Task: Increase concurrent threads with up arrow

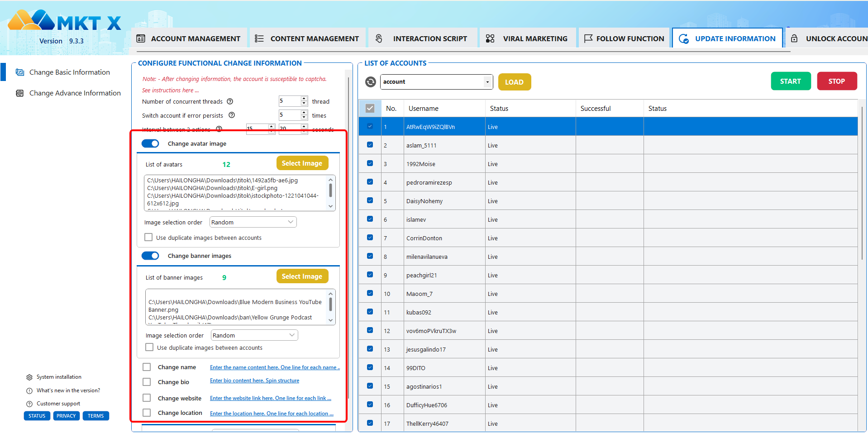Action: (x=304, y=99)
